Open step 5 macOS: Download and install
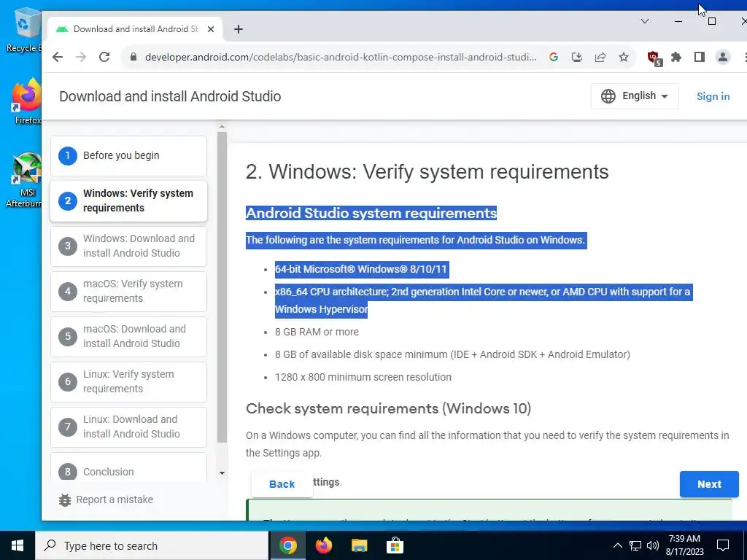747x560 pixels. [x=128, y=337]
